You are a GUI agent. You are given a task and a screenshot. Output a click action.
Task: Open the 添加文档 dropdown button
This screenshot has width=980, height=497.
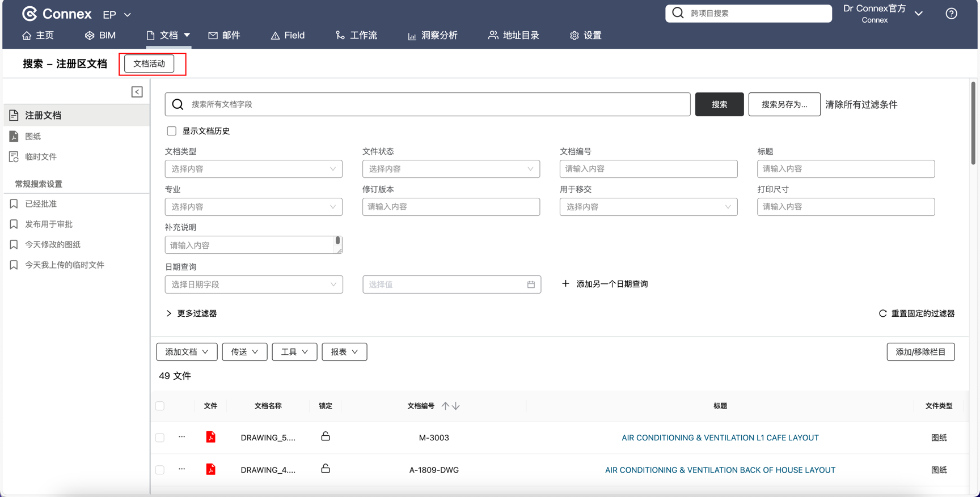tap(187, 352)
